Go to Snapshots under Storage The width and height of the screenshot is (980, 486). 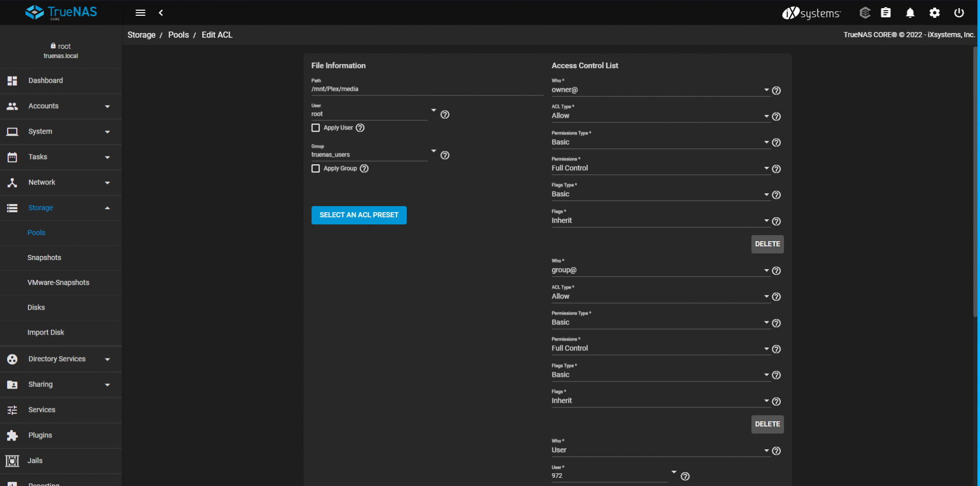point(61,258)
